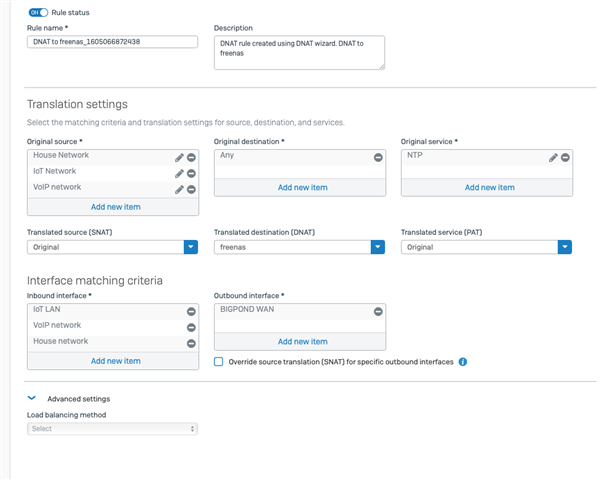This screenshot has width=602, height=480.
Task: Remove NTP from original service
Action: (565, 157)
